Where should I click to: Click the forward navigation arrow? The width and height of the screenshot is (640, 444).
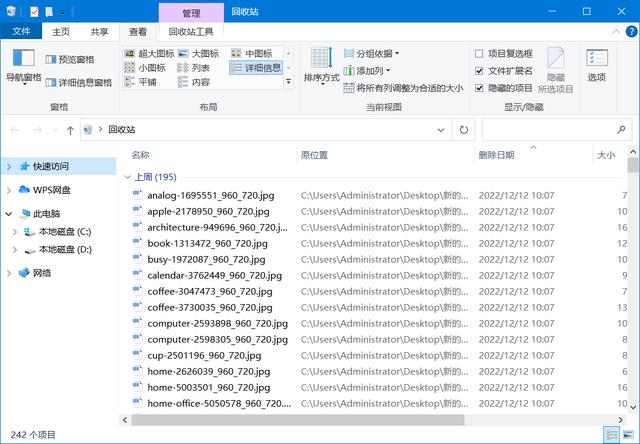tap(37, 130)
